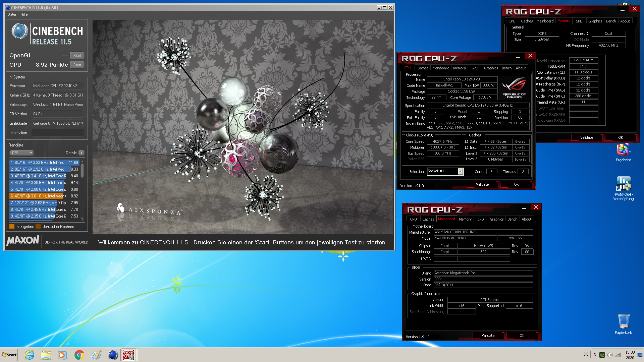Click the ranking list vertical scrollbar
Viewport: 644px width, 362px height.
(x=82, y=190)
